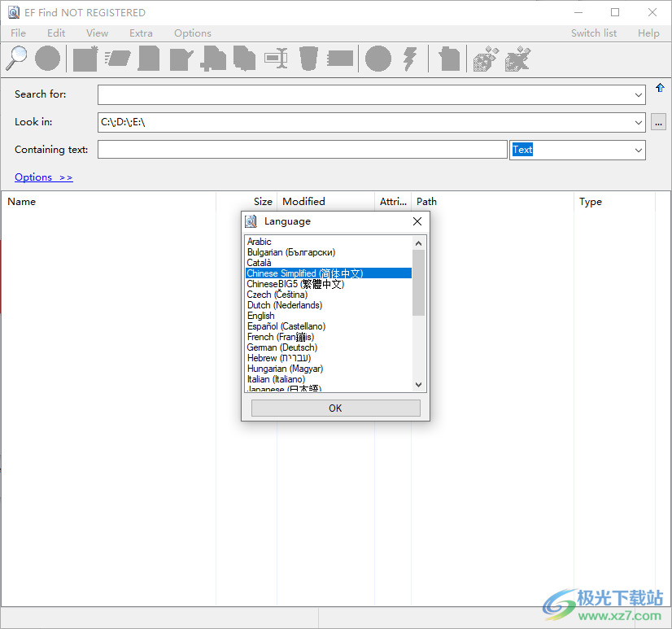Click Switch list in menu bar

pos(594,33)
